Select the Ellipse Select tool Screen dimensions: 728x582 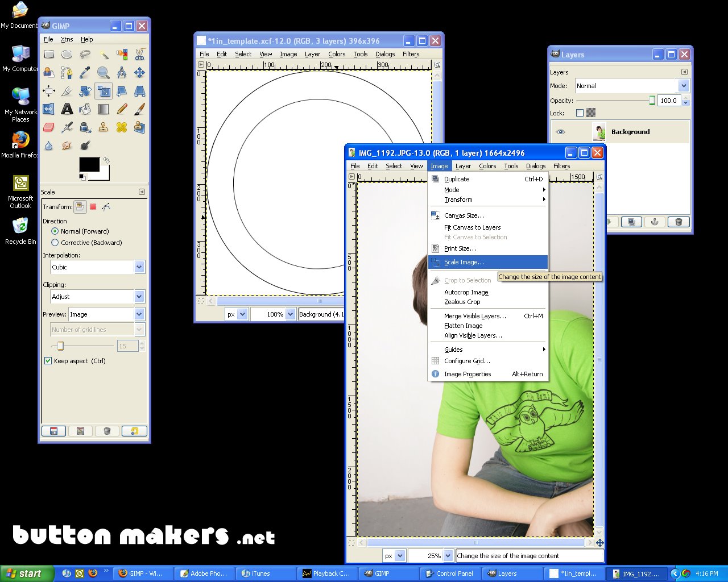[67, 55]
